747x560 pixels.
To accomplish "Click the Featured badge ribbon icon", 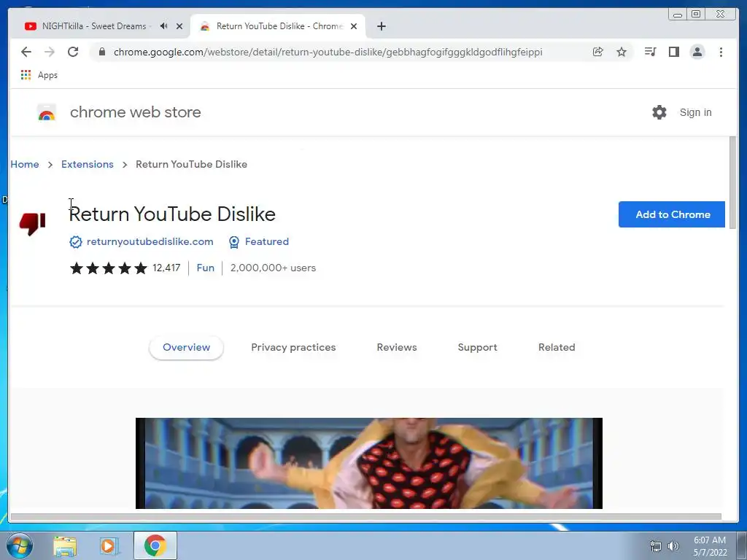I will pos(234,242).
